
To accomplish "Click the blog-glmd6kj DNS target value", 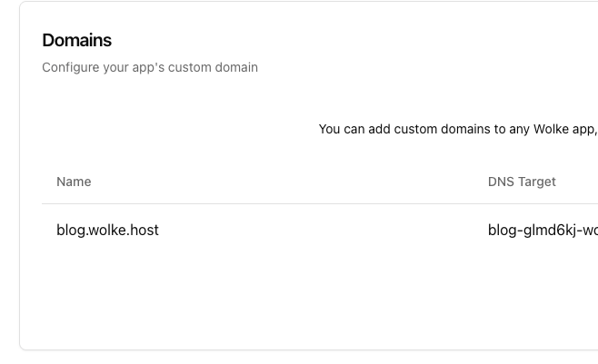I will 542,231.
